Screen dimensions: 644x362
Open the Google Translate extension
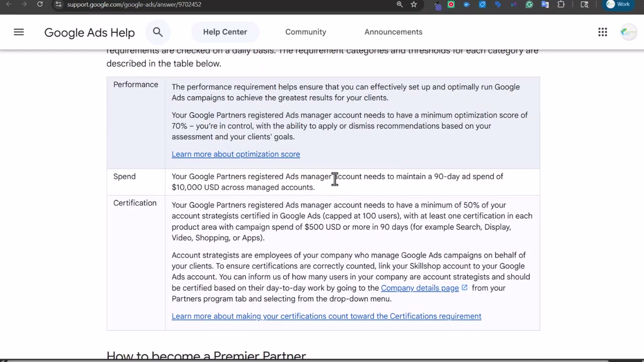[545, 5]
